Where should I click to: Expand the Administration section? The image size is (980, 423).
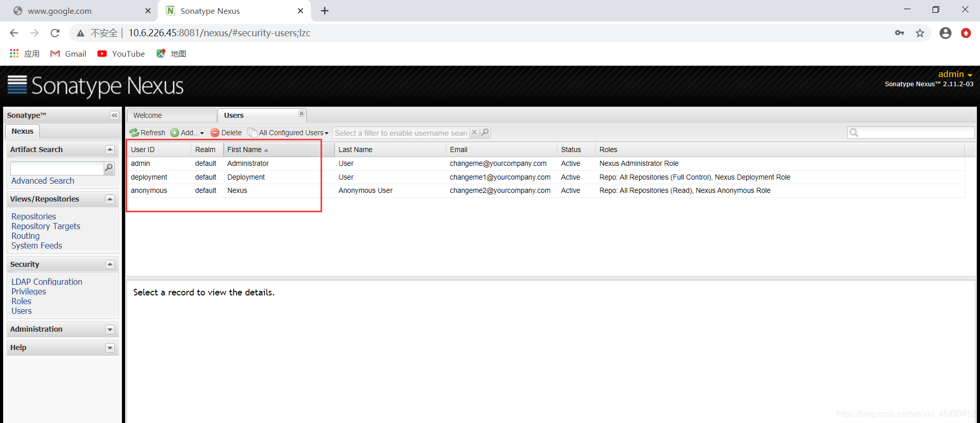click(110, 330)
